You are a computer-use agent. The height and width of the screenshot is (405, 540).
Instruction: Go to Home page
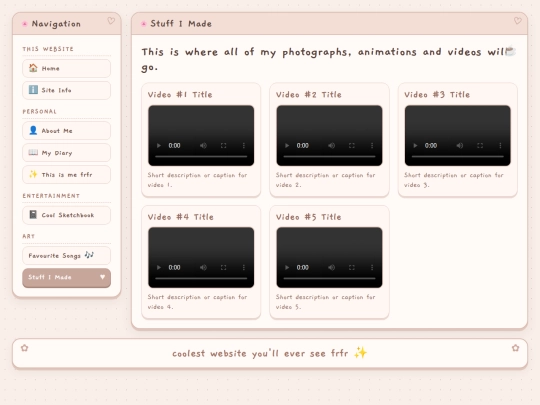[x=66, y=68]
